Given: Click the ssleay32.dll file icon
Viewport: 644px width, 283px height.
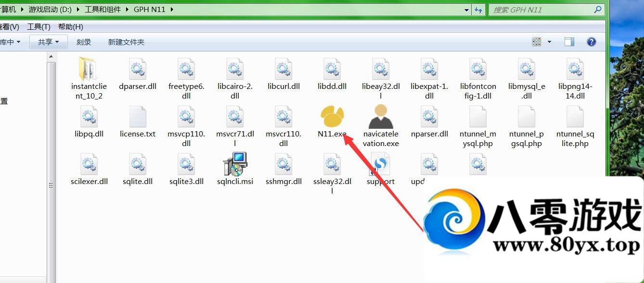Looking at the screenshot, I should point(332,164).
